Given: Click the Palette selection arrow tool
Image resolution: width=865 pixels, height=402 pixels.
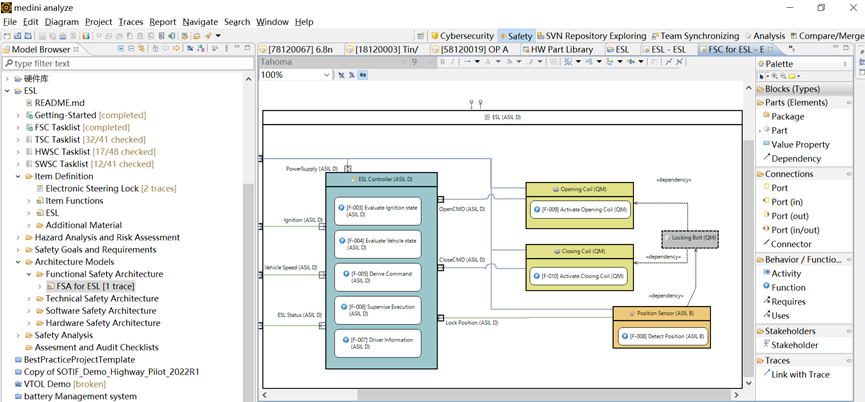Looking at the screenshot, I should coord(762,76).
